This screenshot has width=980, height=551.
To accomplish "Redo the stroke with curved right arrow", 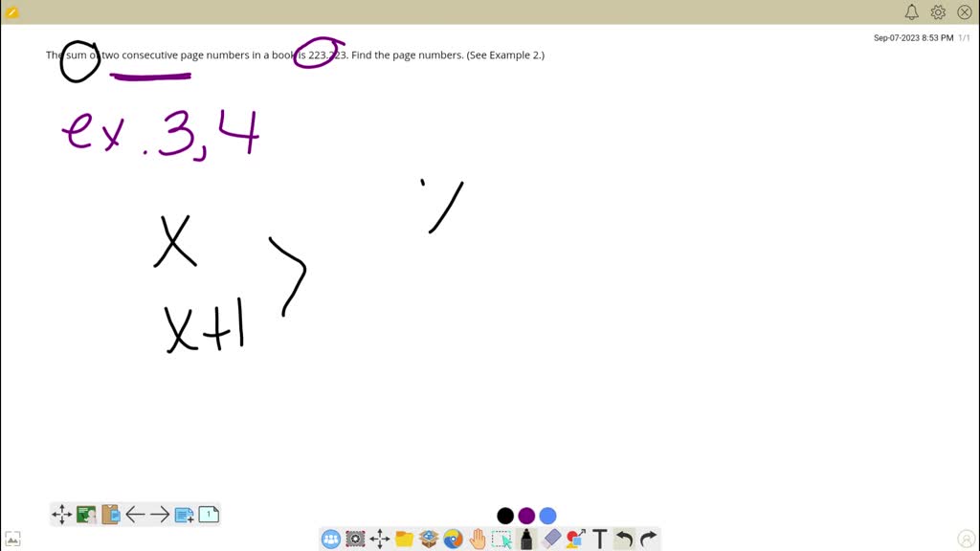I will (648, 540).
